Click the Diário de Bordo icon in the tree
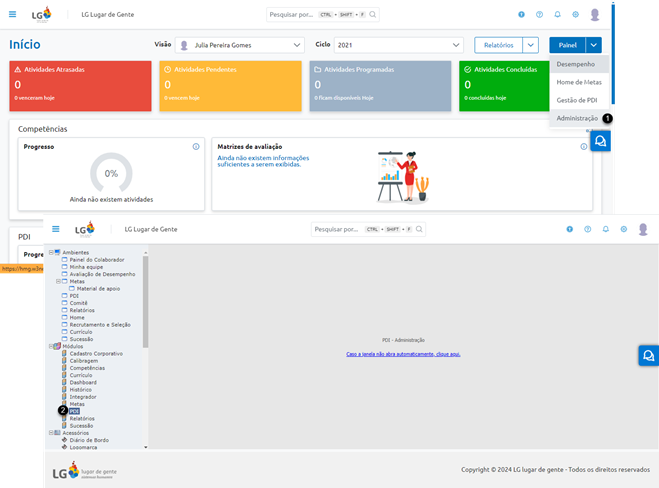The width and height of the screenshot is (659, 488). click(x=65, y=440)
